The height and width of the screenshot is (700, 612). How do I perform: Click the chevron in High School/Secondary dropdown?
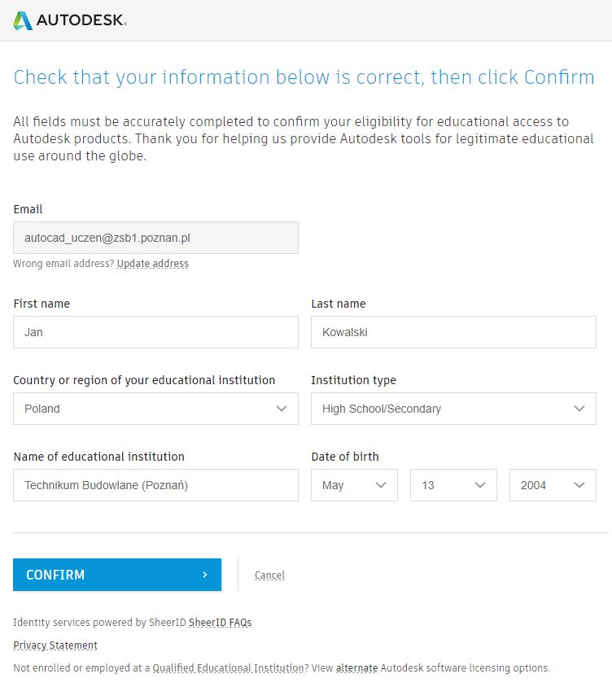(x=579, y=409)
